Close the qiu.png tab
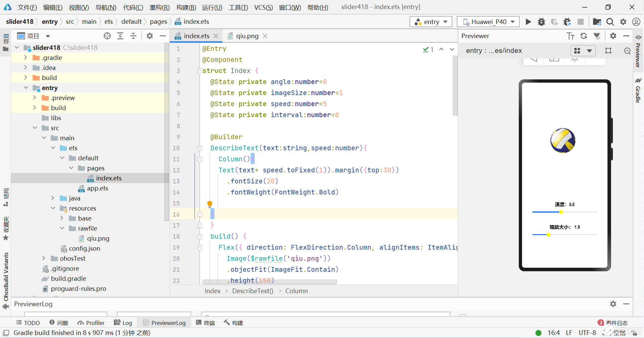The width and height of the screenshot is (644, 338). coord(265,36)
